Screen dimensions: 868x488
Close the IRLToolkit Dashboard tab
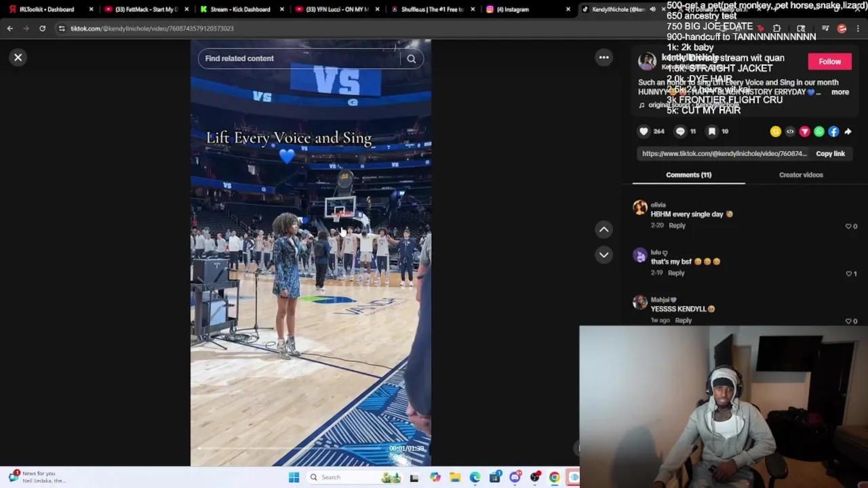tap(91, 9)
